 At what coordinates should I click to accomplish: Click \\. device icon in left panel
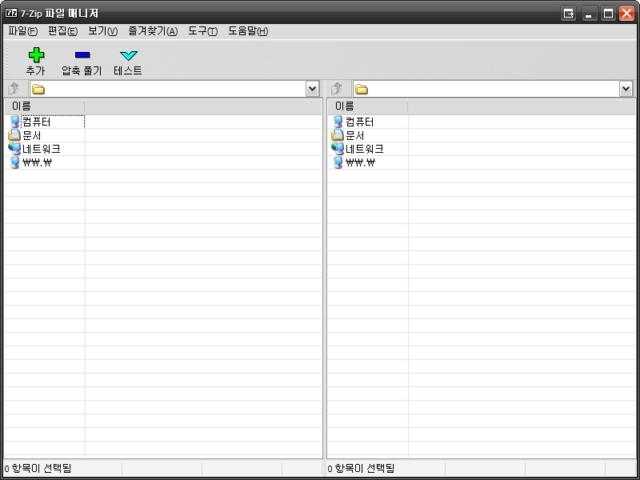[15, 162]
